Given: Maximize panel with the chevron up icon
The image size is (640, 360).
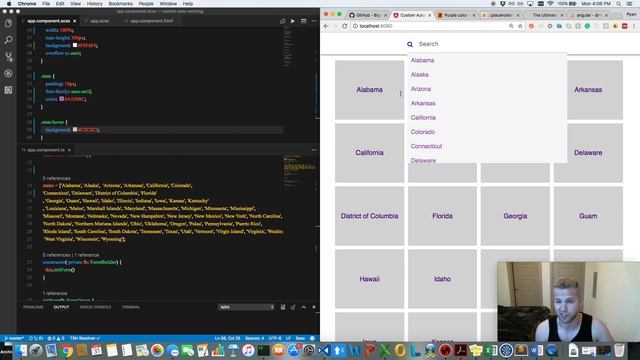Looking at the screenshot, I should click(303, 307).
